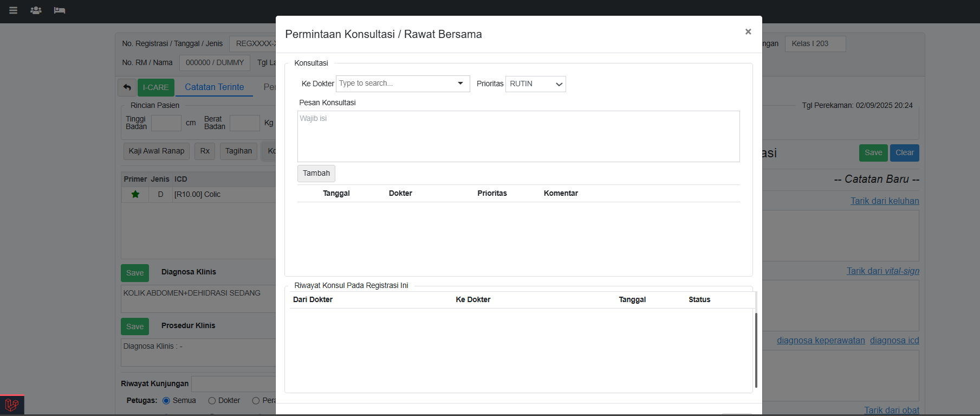Click the diagnosa icd link
This screenshot has width=980, height=416.
(x=894, y=341)
